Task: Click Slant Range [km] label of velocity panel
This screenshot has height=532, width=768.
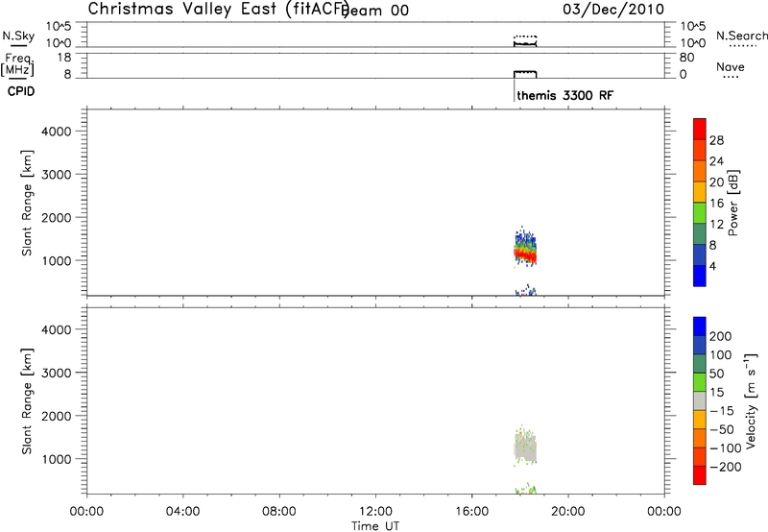Action: pyautogui.click(x=27, y=401)
